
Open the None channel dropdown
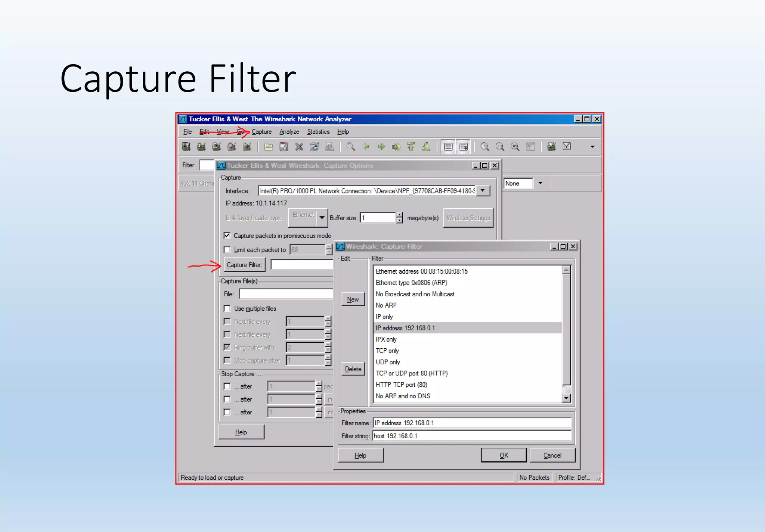click(540, 183)
